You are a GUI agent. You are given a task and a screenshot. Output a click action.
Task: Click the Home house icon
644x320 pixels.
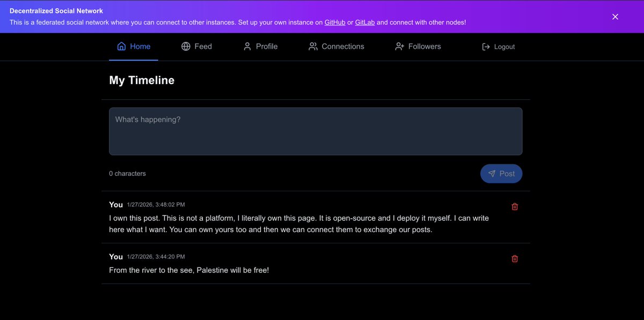tap(122, 46)
